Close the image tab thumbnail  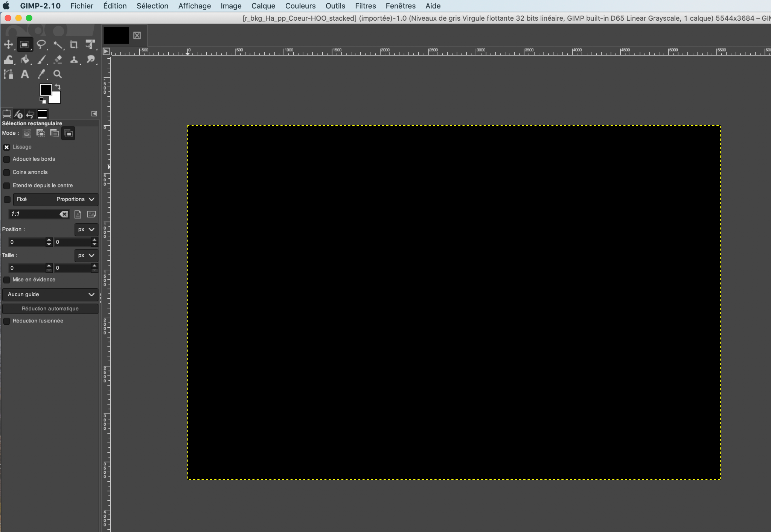tap(137, 35)
